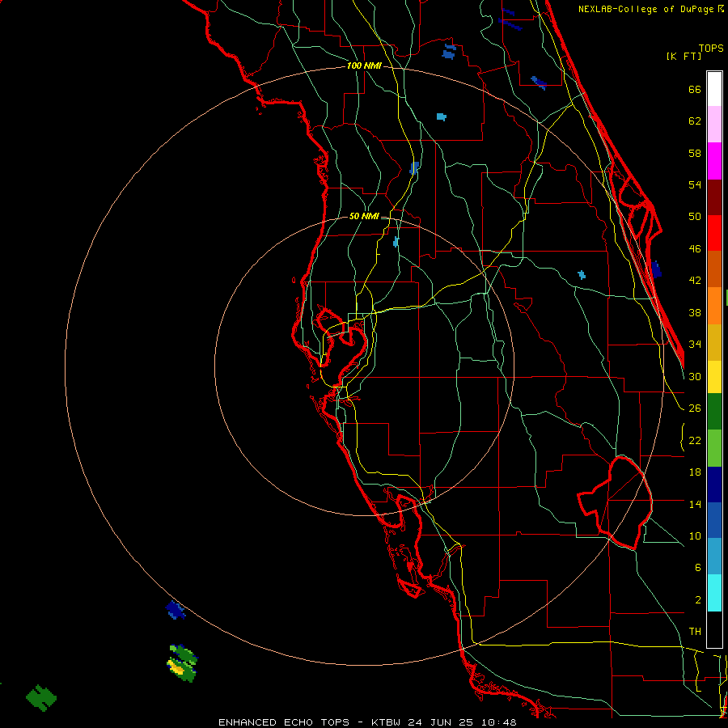Viewport: 728px width, 728px height.
Task: Click the magenta legend swatch
Action: pyautogui.click(x=714, y=161)
